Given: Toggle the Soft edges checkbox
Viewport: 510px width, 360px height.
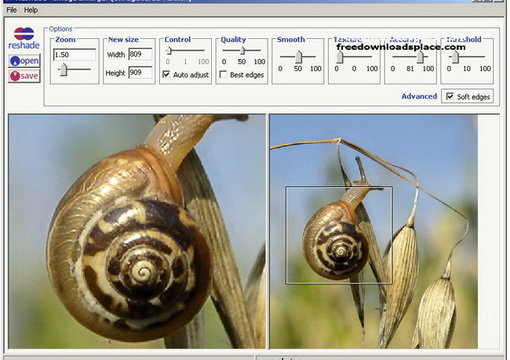Looking at the screenshot, I should tap(450, 96).
